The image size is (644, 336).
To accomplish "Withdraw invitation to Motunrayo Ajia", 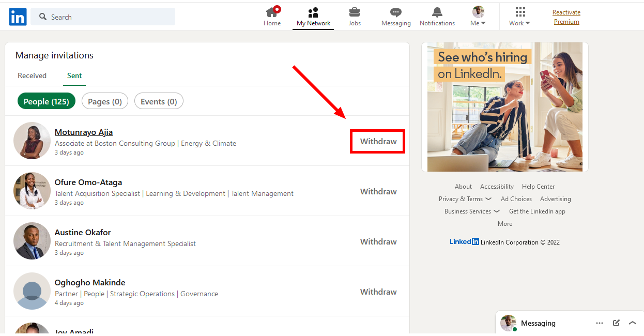I will click(x=378, y=142).
